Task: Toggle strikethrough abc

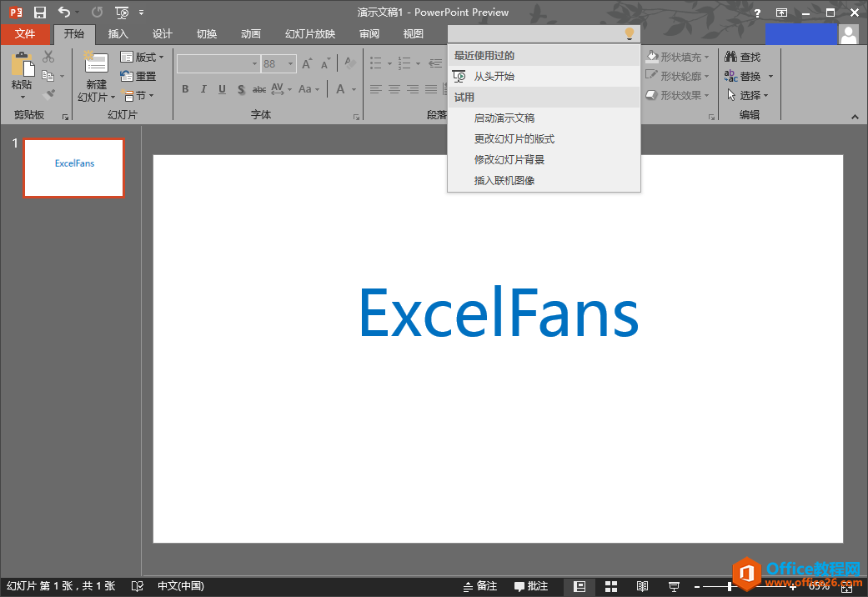Action: pos(259,89)
